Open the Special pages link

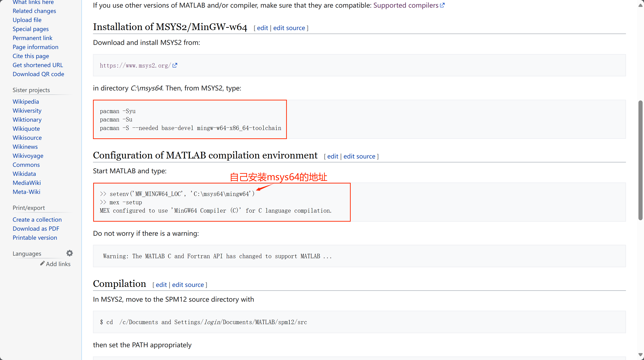31,29
